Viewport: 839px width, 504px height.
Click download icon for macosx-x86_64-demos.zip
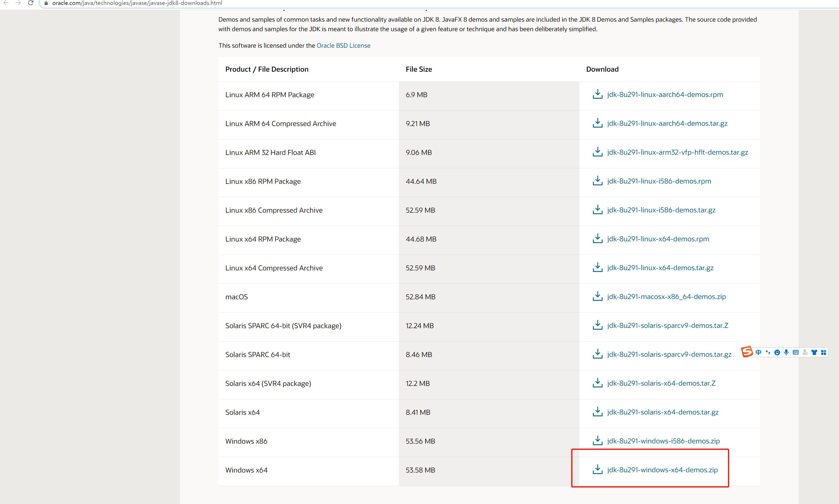click(597, 296)
